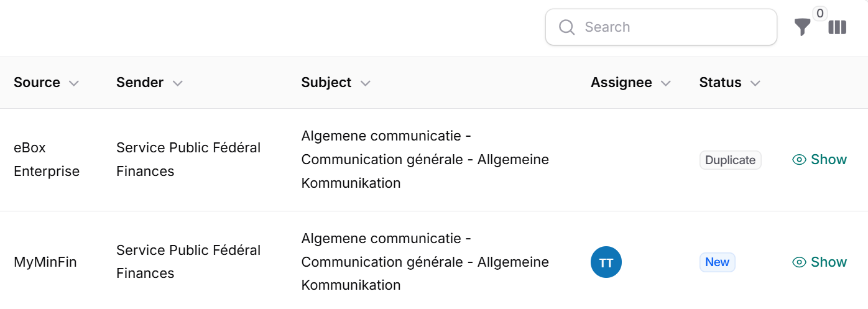The image size is (868, 309).
Task: Click the magnifier icon in search box
Action: pos(566,27)
